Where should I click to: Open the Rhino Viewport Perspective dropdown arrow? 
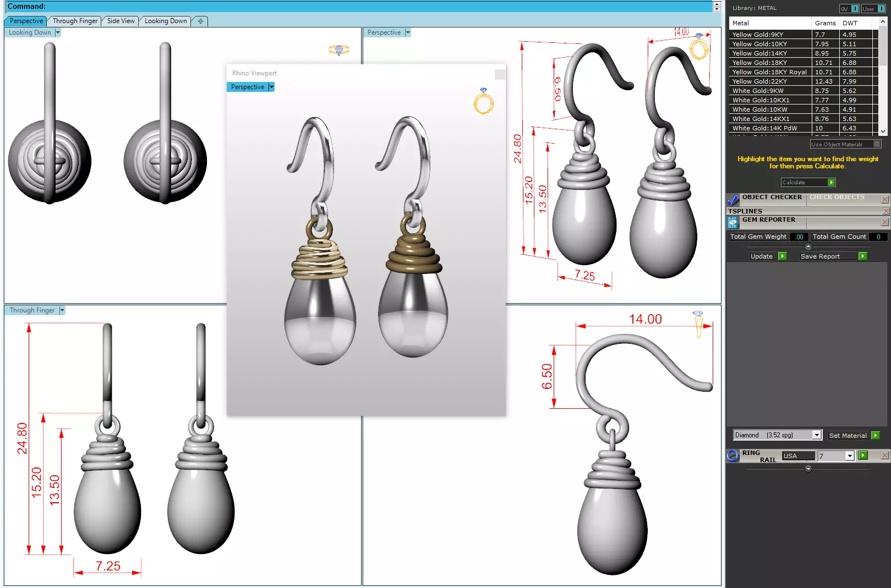tap(271, 87)
